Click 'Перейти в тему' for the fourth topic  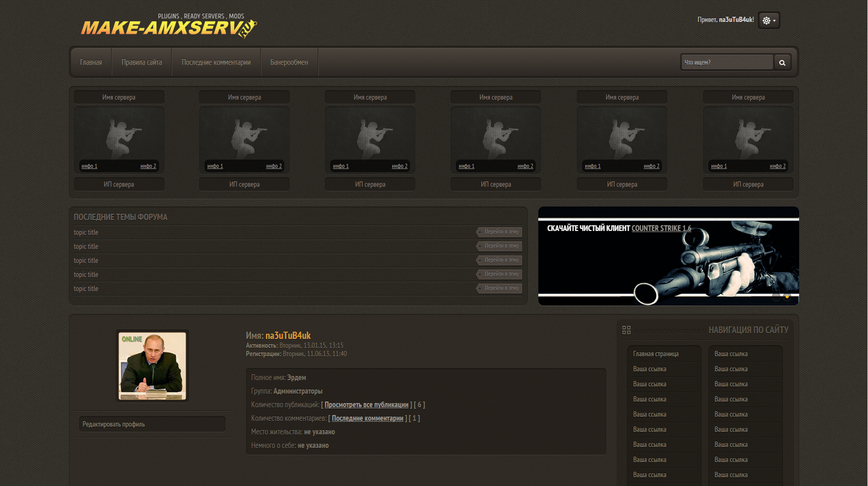point(500,274)
